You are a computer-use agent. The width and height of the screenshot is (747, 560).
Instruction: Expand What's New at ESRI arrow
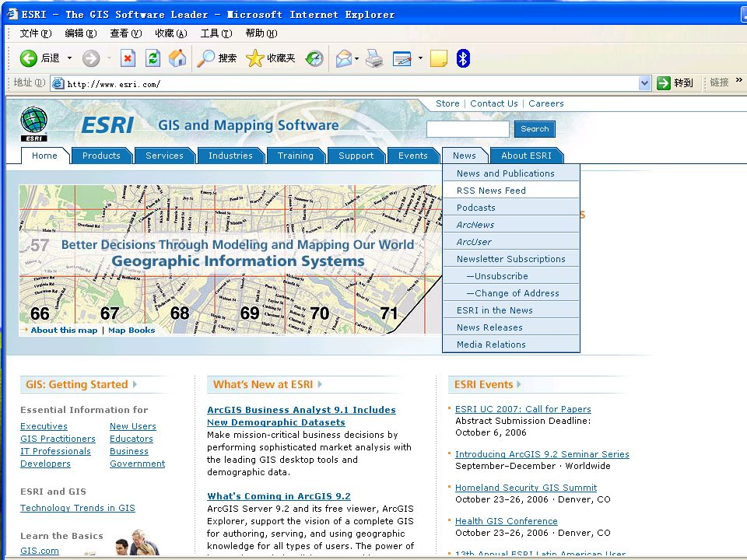320,384
